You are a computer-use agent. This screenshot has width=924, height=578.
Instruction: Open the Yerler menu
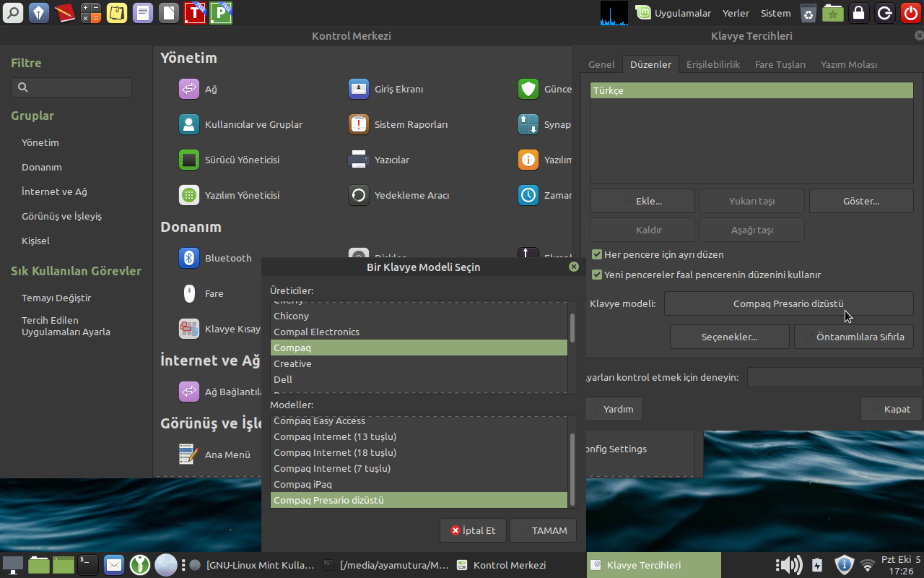[736, 13]
